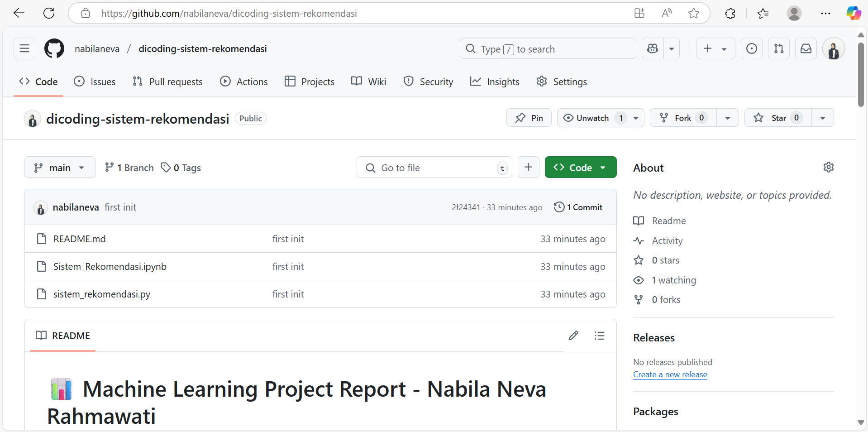
Task: Open the browser extensions puzzle icon
Action: (x=730, y=13)
